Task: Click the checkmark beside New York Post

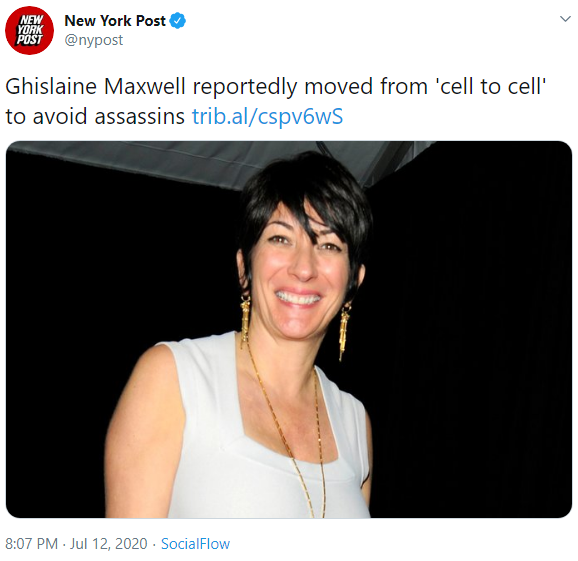Action: [x=177, y=21]
